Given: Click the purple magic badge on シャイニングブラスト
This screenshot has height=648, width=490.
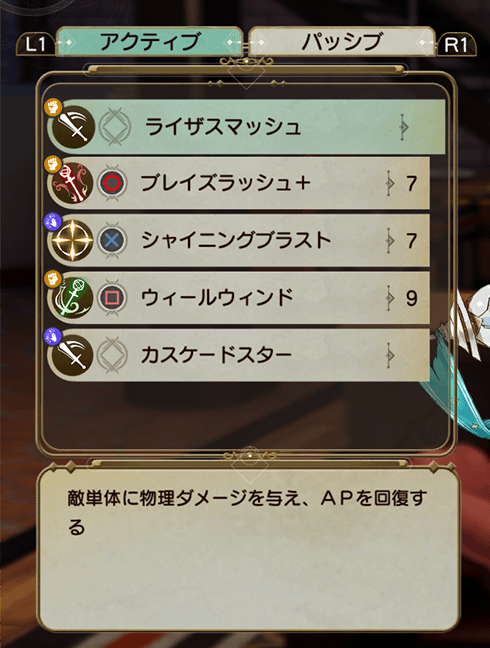Looking at the screenshot, I should [x=52, y=222].
